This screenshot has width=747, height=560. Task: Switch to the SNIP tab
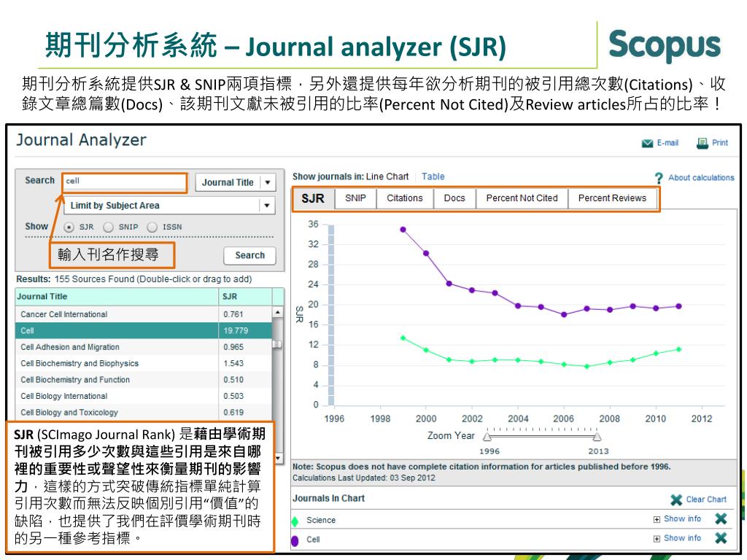(x=355, y=198)
